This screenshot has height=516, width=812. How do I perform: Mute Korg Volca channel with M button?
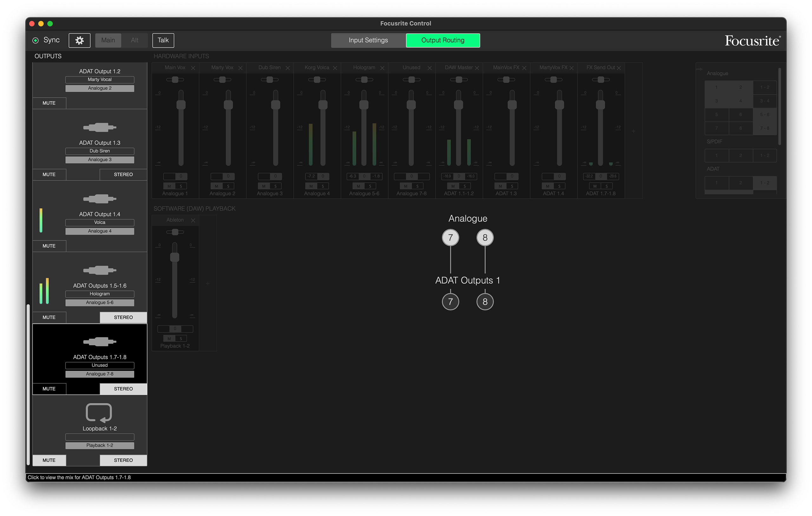click(311, 186)
